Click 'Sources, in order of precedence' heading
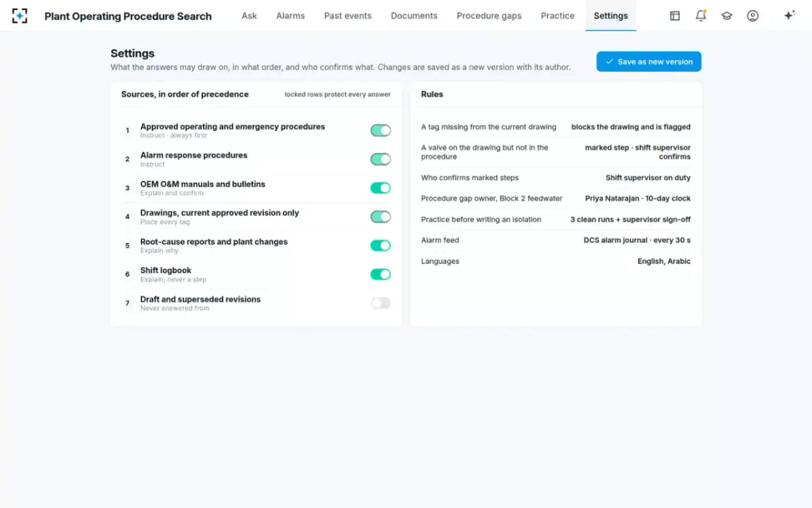Screen dimensions: 812x508 tap(185, 94)
